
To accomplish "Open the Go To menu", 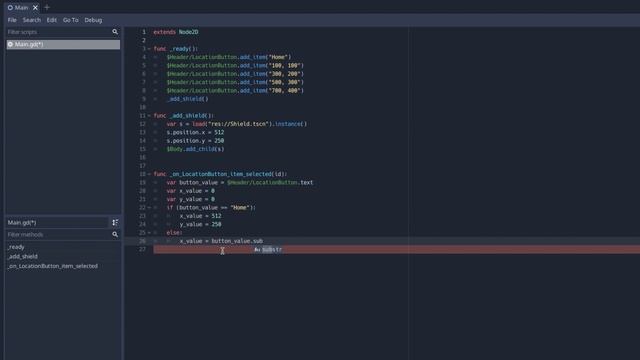I will [71, 20].
